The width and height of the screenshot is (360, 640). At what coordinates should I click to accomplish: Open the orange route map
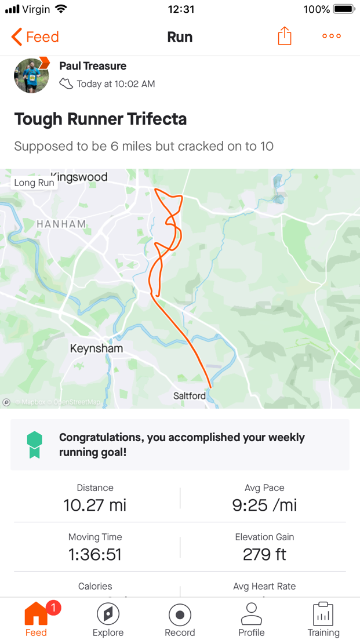180,289
